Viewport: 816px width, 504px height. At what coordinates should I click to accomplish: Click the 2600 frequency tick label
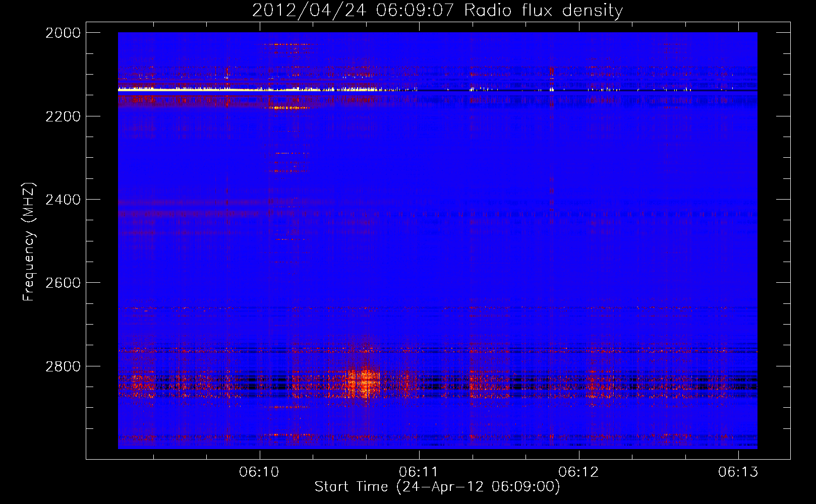(63, 283)
